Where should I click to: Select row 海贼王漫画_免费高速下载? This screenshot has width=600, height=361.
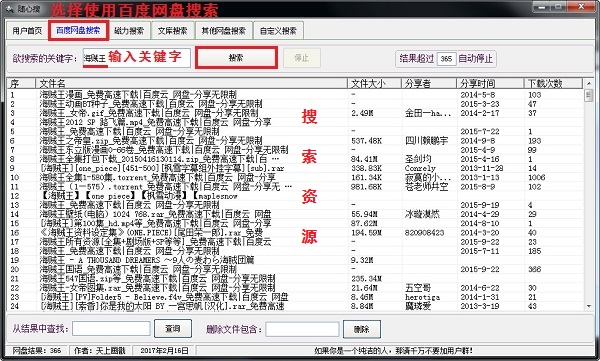coord(295,95)
